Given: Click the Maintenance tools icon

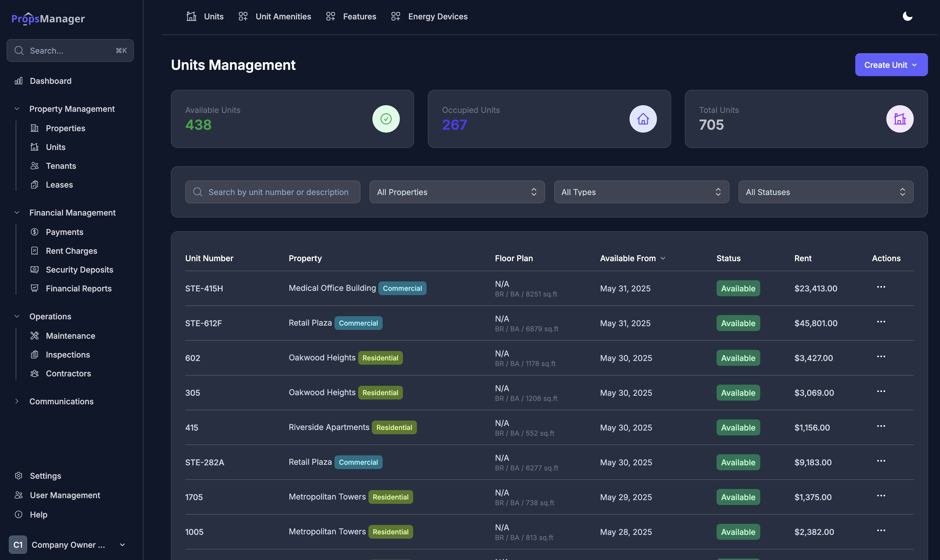Looking at the screenshot, I should click(x=34, y=336).
